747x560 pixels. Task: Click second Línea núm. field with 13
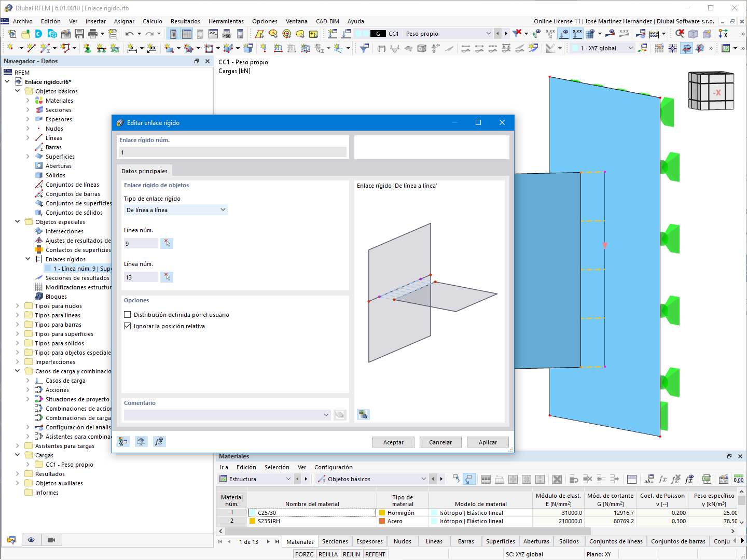(x=141, y=277)
